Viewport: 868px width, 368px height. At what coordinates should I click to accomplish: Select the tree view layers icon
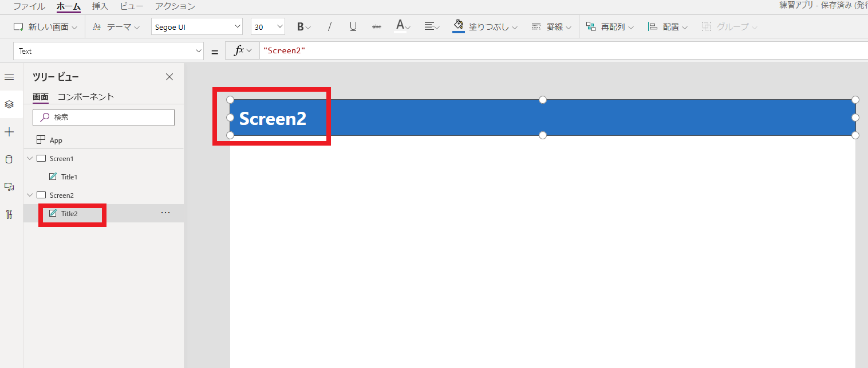click(9, 104)
